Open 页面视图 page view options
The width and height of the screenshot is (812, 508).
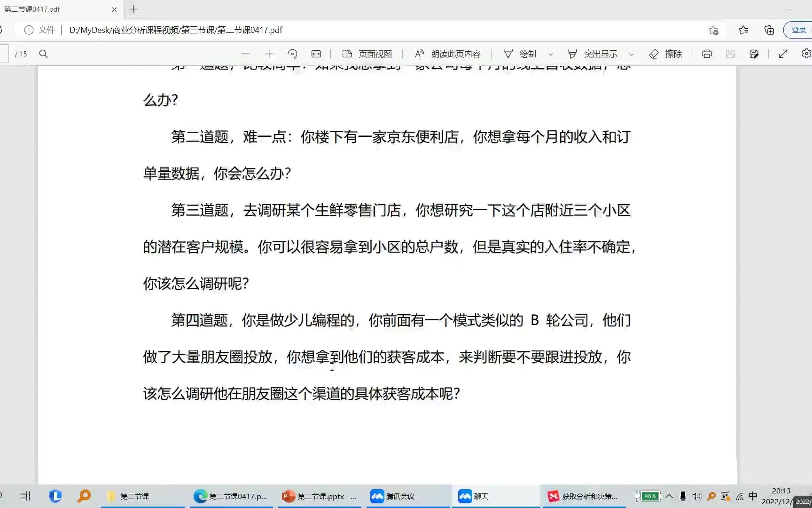point(367,54)
